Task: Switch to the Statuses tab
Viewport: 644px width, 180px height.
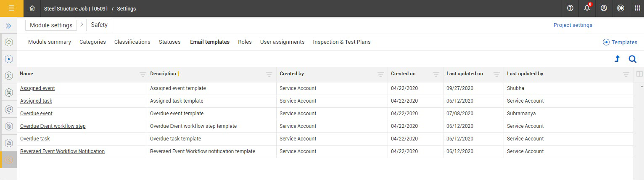Action: (169, 42)
